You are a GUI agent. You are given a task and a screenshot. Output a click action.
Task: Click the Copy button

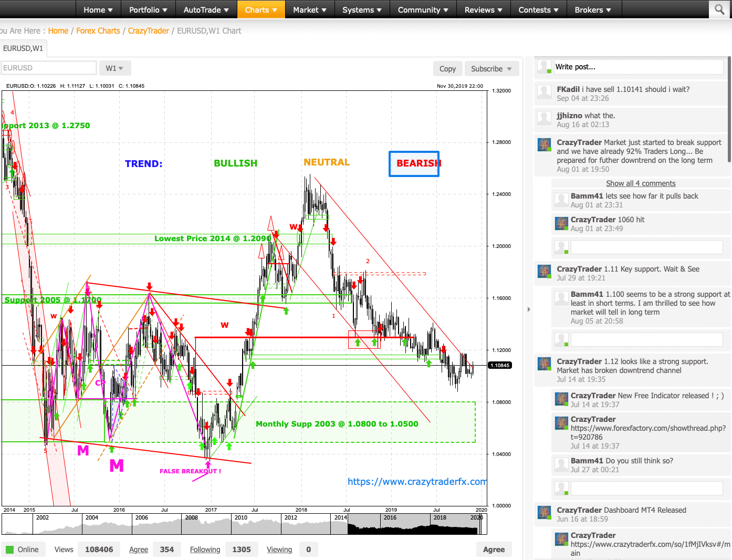click(447, 69)
